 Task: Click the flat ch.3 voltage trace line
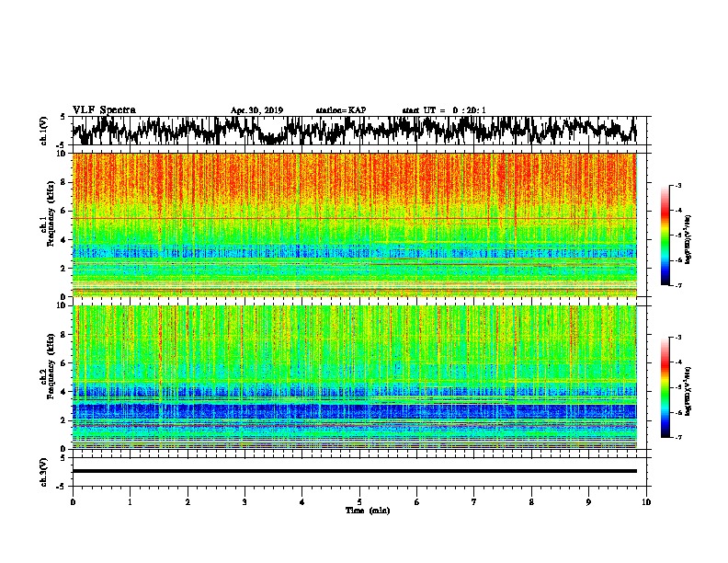pos(355,471)
